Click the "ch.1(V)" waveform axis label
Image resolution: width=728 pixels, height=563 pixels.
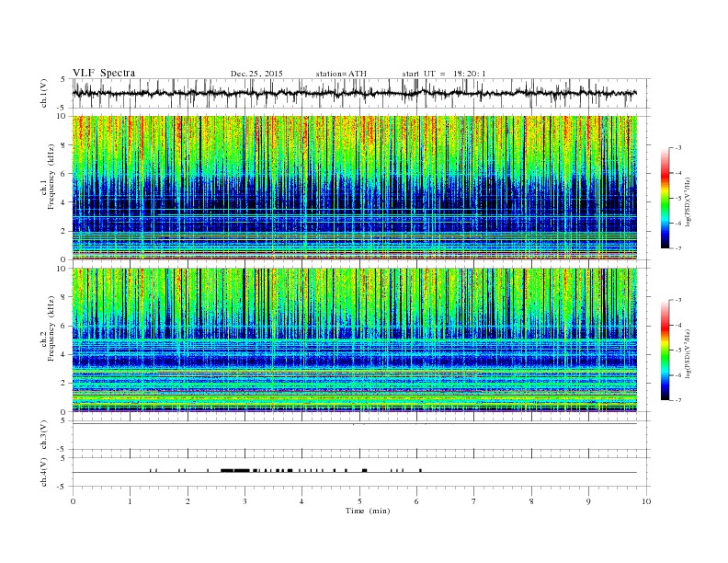coord(44,93)
